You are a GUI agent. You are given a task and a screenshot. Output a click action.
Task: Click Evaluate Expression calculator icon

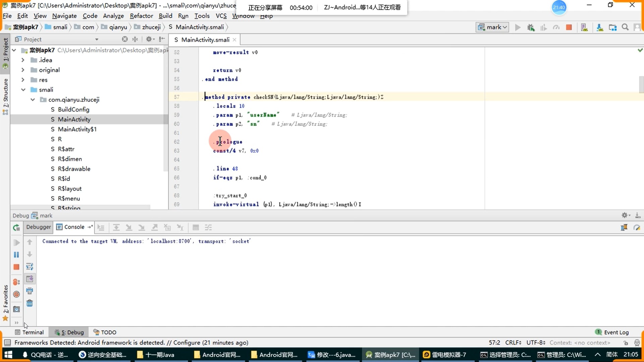(196, 228)
